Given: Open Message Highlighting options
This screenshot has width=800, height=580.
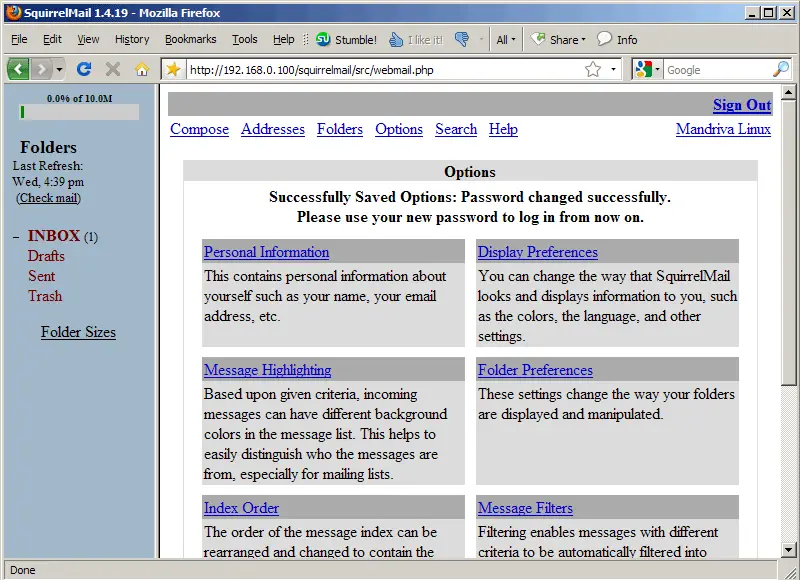Looking at the screenshot, I should point(267,370).
